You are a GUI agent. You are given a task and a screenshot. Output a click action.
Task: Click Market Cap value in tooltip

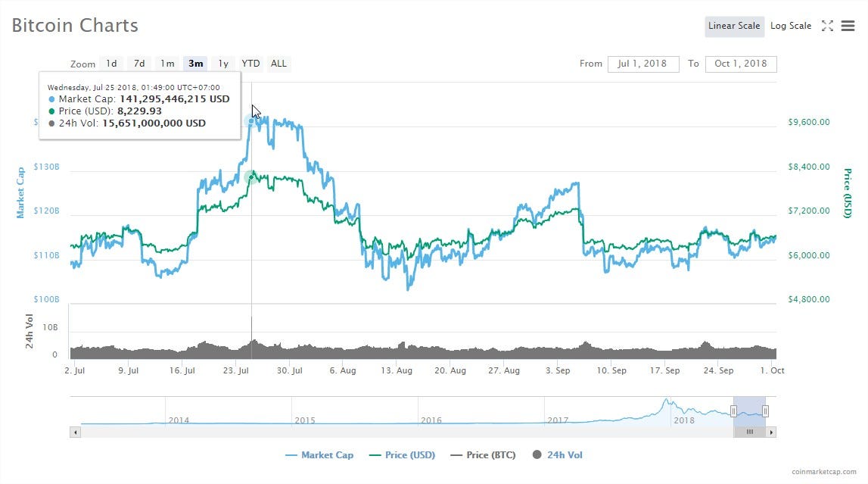click(174, 99)
